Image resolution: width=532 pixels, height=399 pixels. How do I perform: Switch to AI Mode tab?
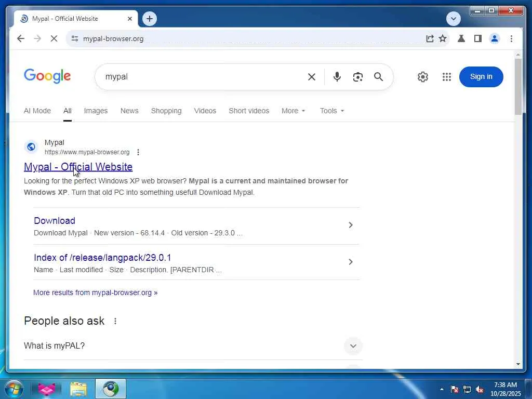(37, 111)
